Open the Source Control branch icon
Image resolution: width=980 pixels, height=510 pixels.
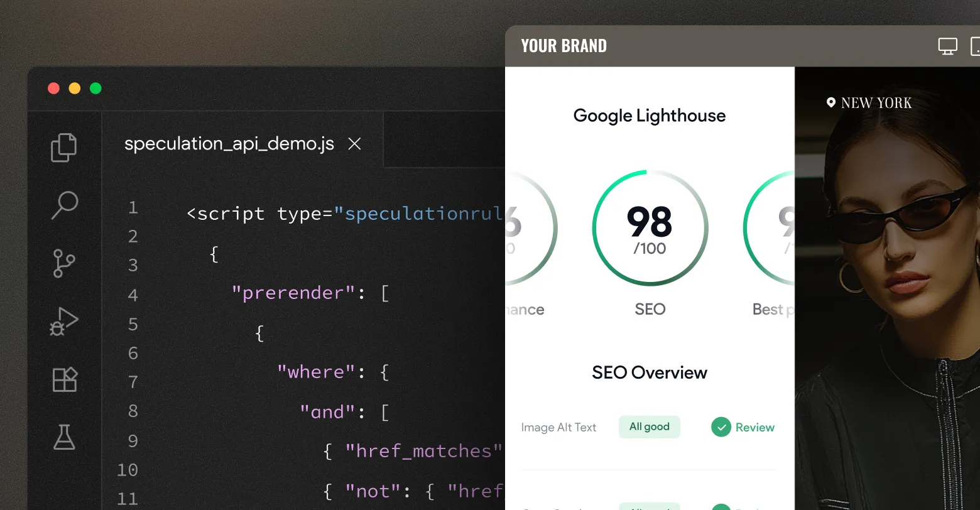63,263
